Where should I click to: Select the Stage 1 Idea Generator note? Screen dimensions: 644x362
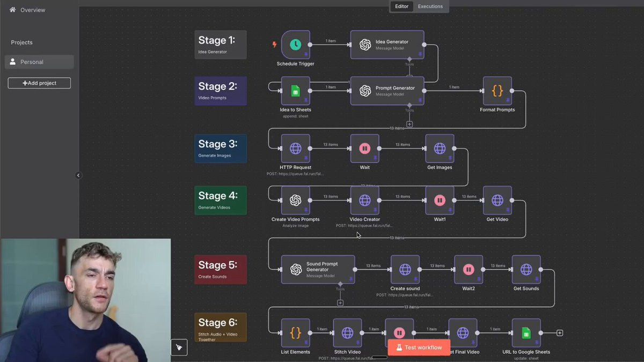pyautogui.click(x=221, y=45)
